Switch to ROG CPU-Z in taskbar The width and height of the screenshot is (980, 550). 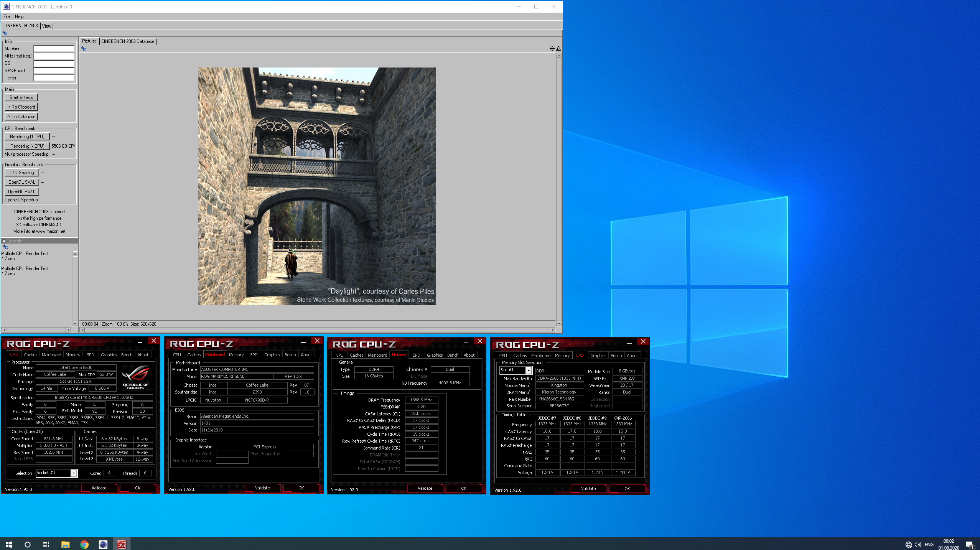[122, 544]
